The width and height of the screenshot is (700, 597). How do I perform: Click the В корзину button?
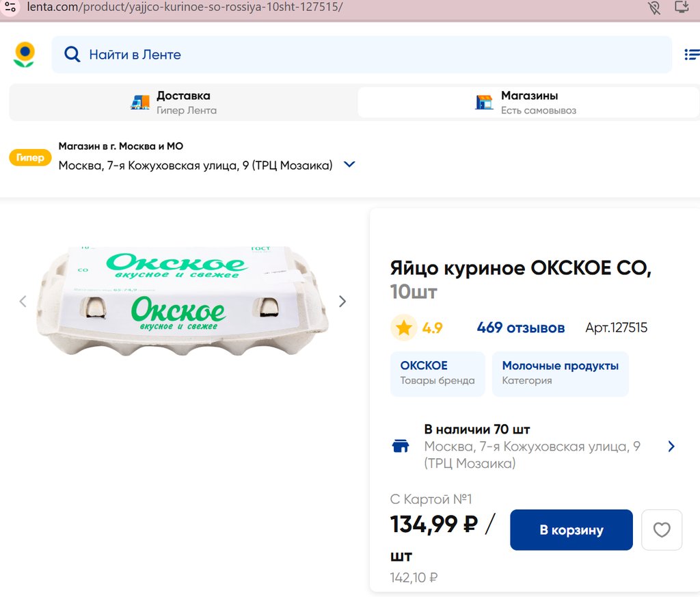click(x=571, y=530)
